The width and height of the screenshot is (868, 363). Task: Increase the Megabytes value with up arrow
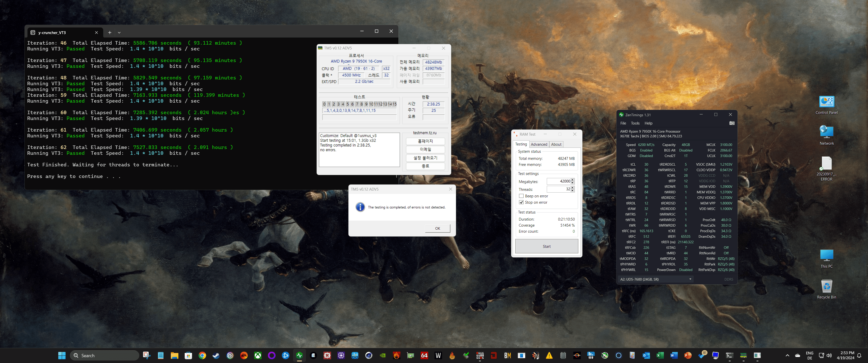(573, 180)
